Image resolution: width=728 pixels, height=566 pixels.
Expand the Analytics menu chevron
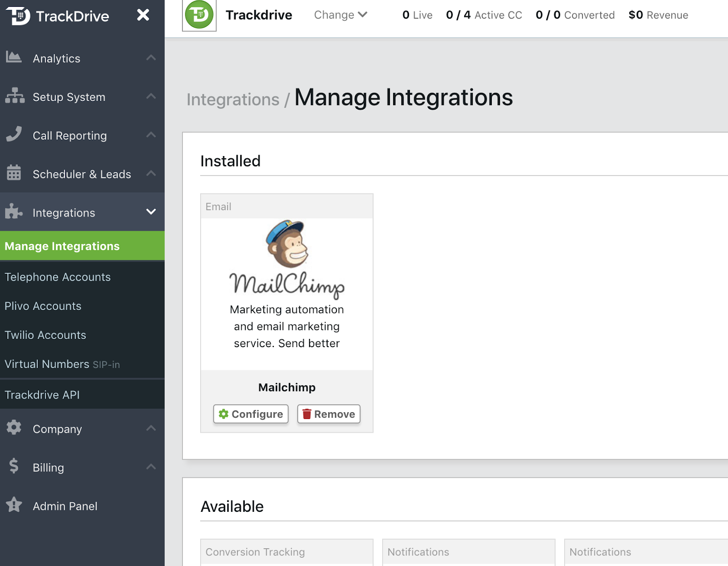tap(151, 58)
